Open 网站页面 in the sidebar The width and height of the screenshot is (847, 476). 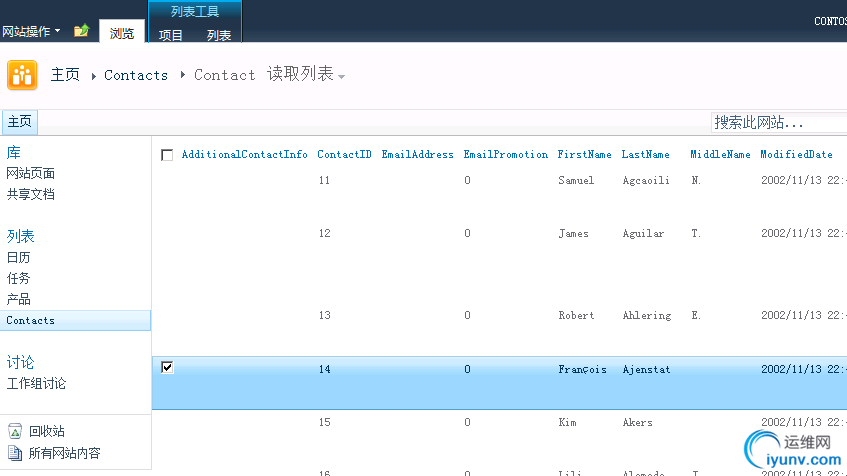click(31, 173)
